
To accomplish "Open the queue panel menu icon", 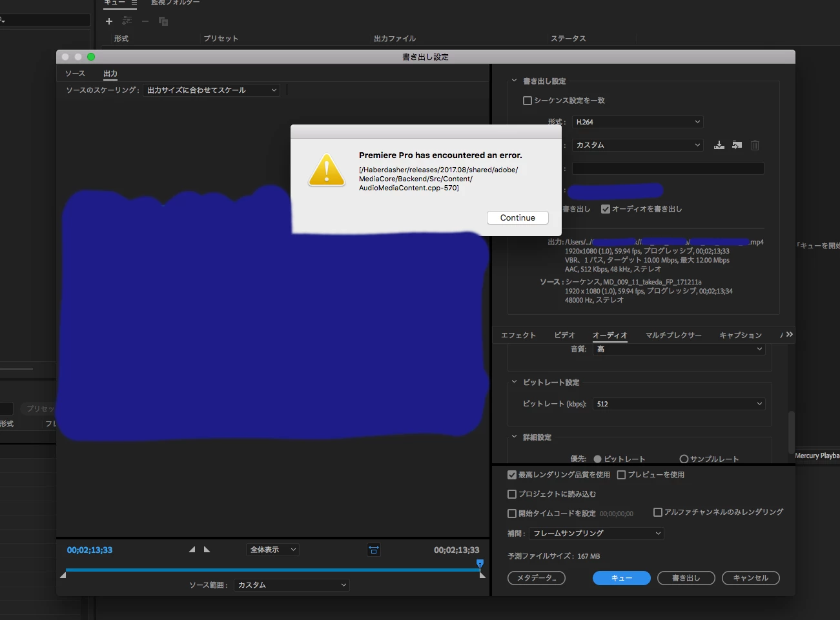I will pos(134,3).
